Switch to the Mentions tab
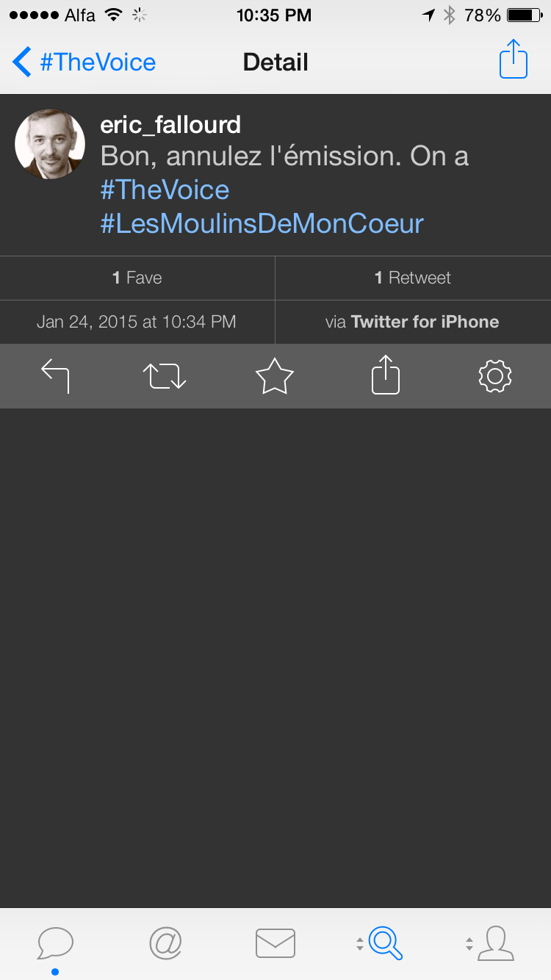 (x=165, y=943)
